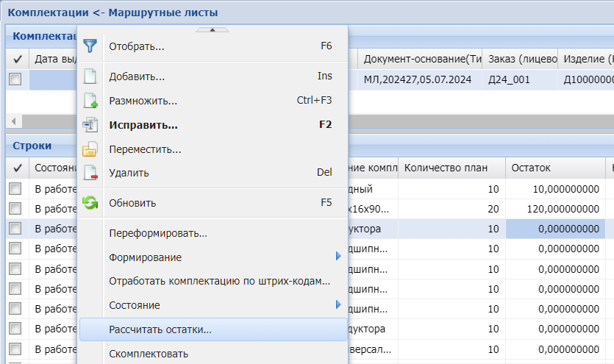Collapse the menu using the top arrow handle
Viewport: 614px width, 364px height.
click(x=212, y=29)
